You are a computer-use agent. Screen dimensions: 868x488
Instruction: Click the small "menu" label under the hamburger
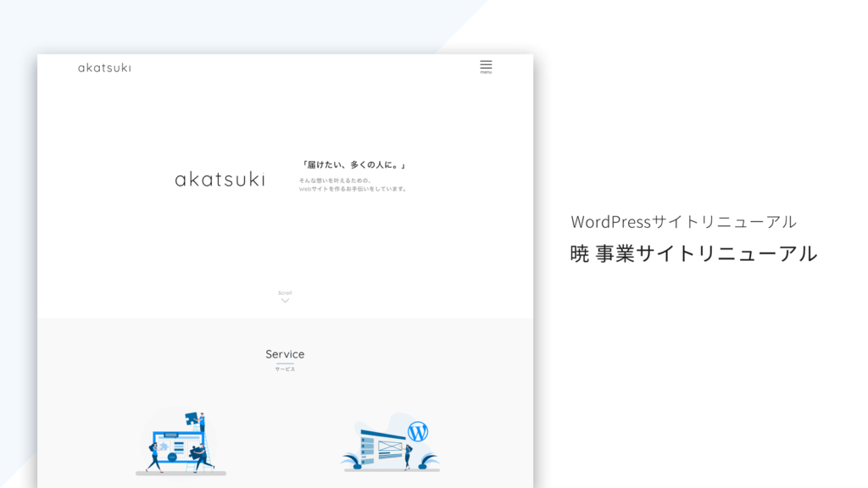(486, 73)
